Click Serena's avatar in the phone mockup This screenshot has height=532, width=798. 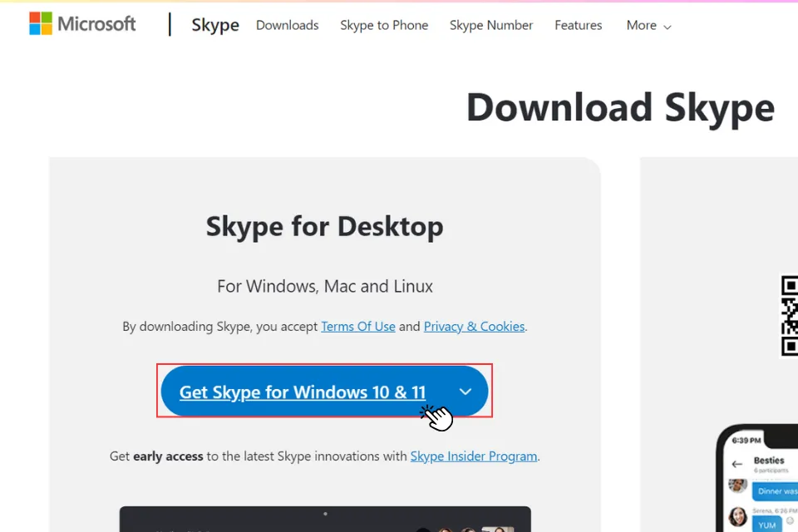[x=736, y=515]
